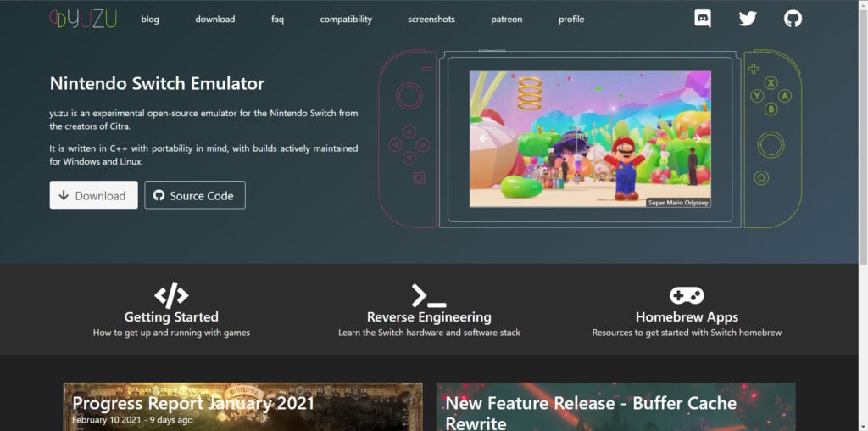Open the download menu item
Viewport: 868px width, 431px height.
click(x=214, y=20)
